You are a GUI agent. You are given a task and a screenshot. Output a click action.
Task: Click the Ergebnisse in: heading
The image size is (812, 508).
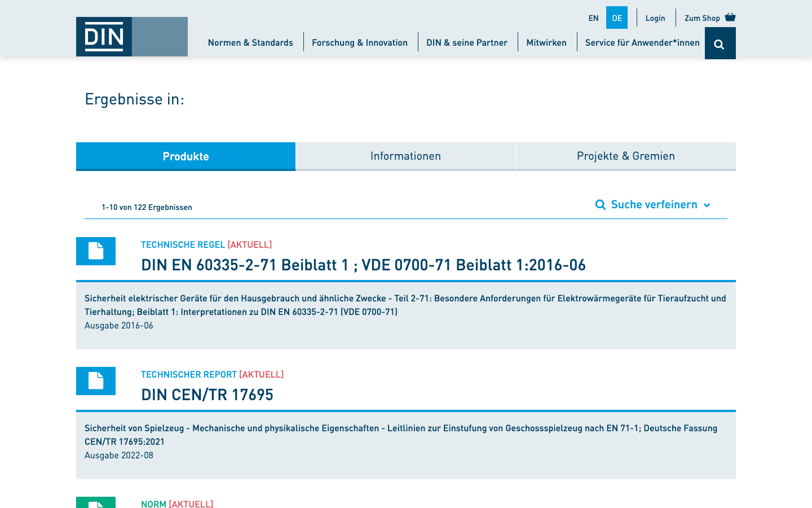tap(134, 99)
